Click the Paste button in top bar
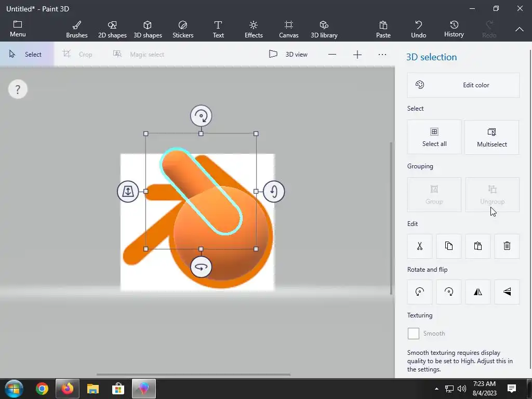This screenshot has height=399, width=532. tap(383, 29)
